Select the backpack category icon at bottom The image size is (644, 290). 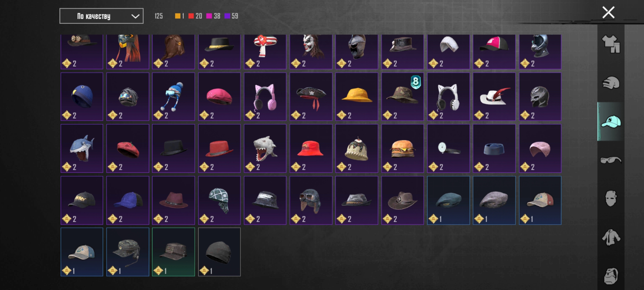pyautogui.click(x=611, y=276)
